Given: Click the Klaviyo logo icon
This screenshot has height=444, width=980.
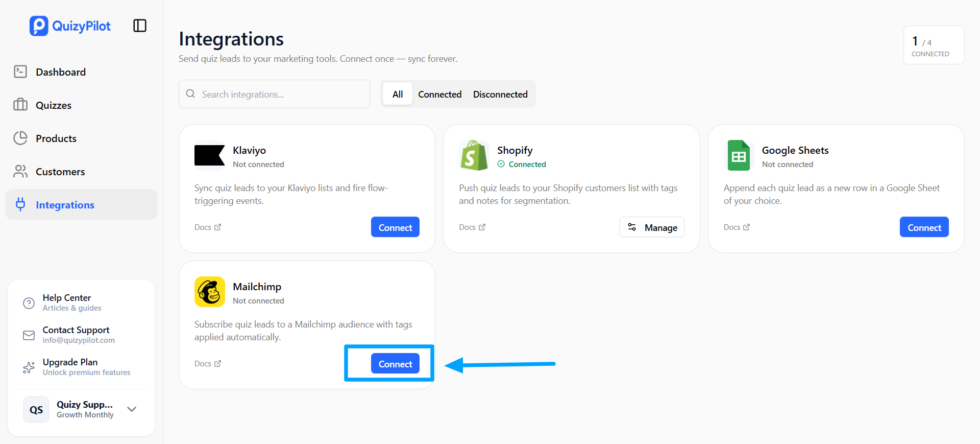Looking at the screenshot, I should (x=210, y=155).
